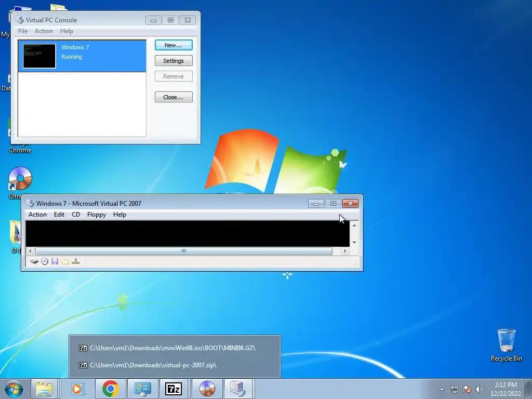Click the horizontal scrollbar thumb in VM window
This screenshot has width=532, height=399.
(183, 251)
